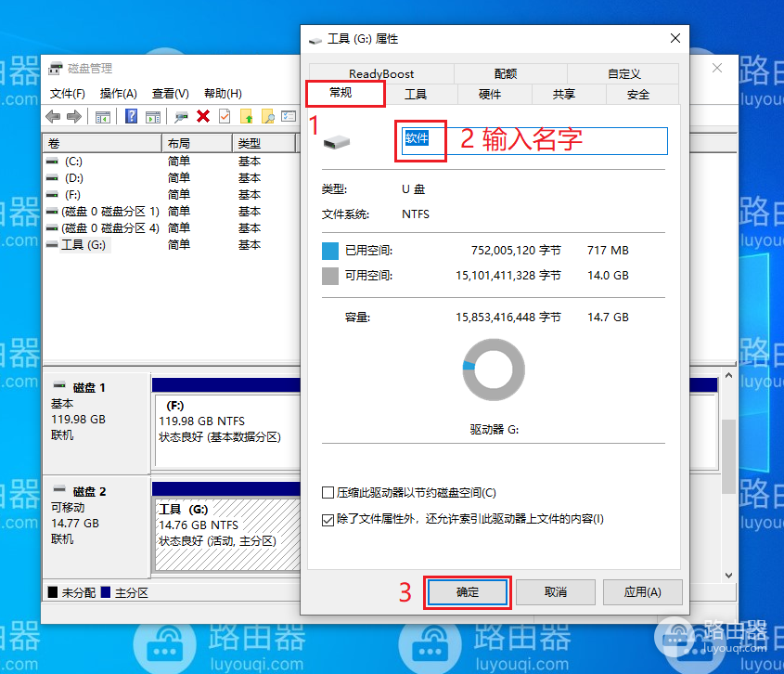
Task: Click the properties checkmark page icon
Action: point(225,116)
